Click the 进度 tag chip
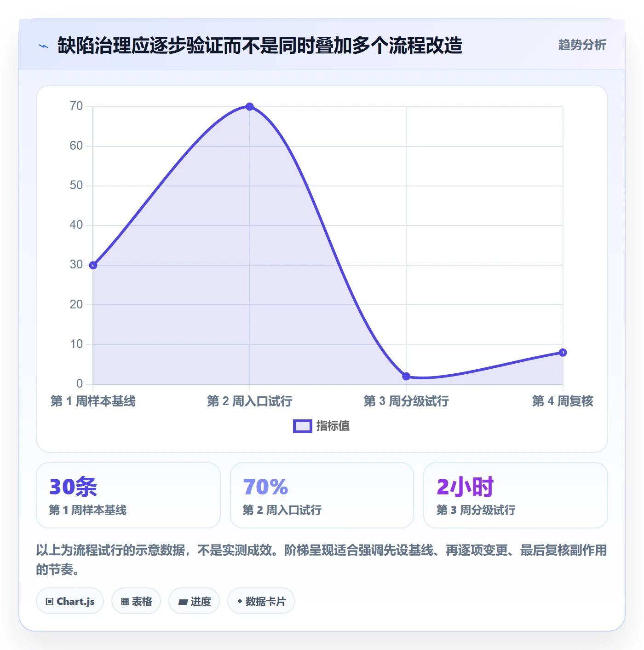The height and width of the screenshot is (650, 644). [194, 601]
